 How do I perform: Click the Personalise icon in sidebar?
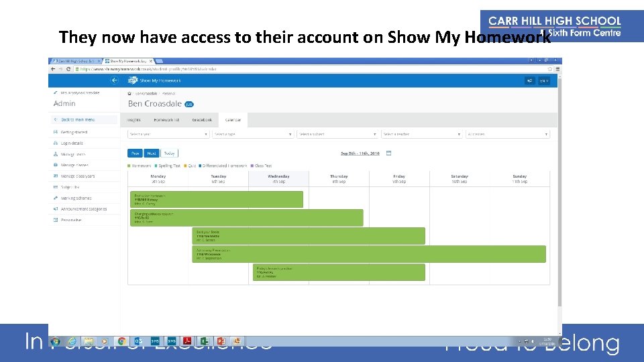pos(56,220)
